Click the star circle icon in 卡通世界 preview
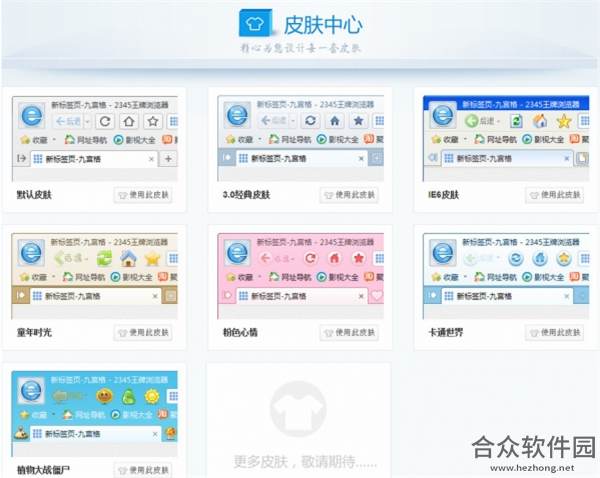The height and width of the screenshot is (478, 600). tap(564, 258)
